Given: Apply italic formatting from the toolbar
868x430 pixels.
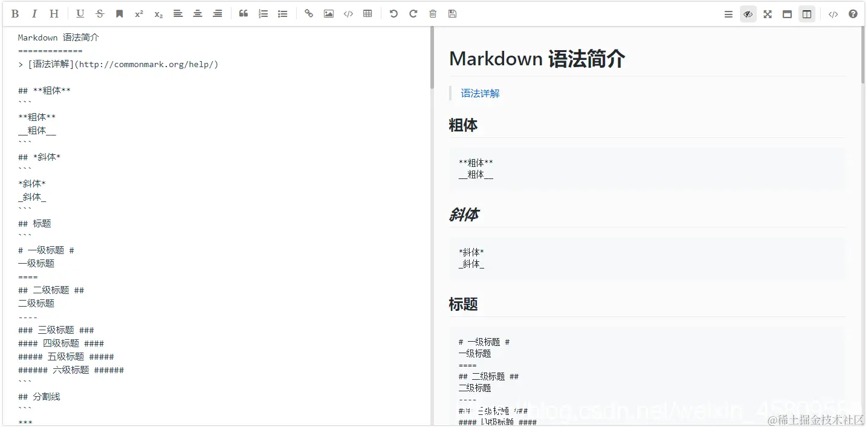Looking at the screenshot, I should click(34, 13).
